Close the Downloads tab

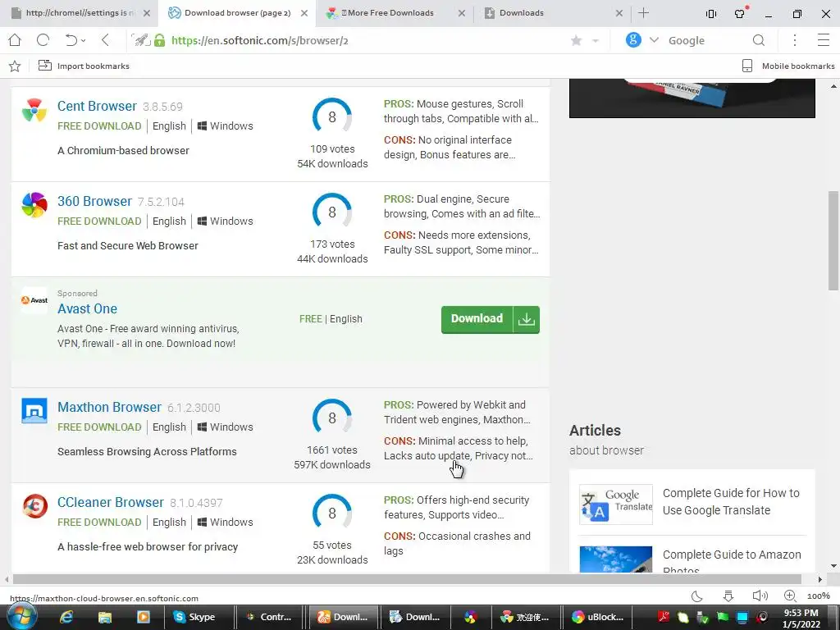pyautogui.click(x=619, y=13)
